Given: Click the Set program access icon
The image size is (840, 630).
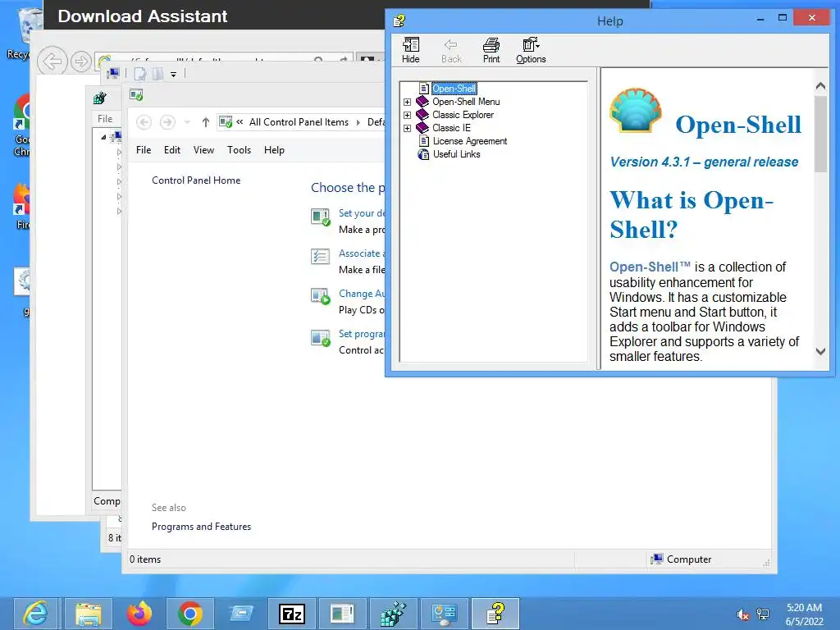Looking at the screenshot, I should point(321,337).
